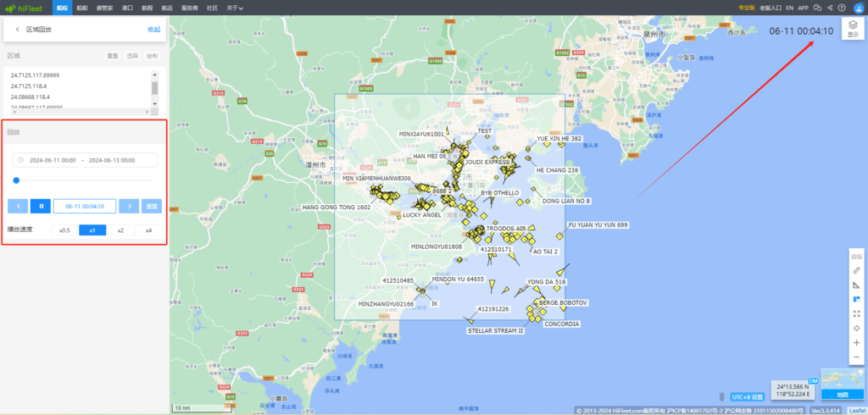868x415 pixels.
Task: Click the hiFleet logo
Action: (24, 8)
